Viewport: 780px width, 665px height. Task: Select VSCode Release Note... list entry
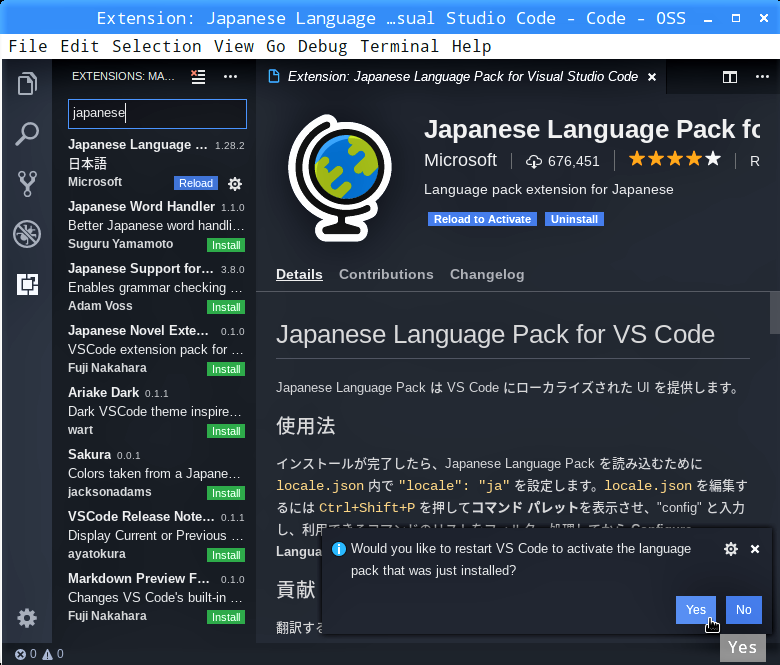click(154, 535)
